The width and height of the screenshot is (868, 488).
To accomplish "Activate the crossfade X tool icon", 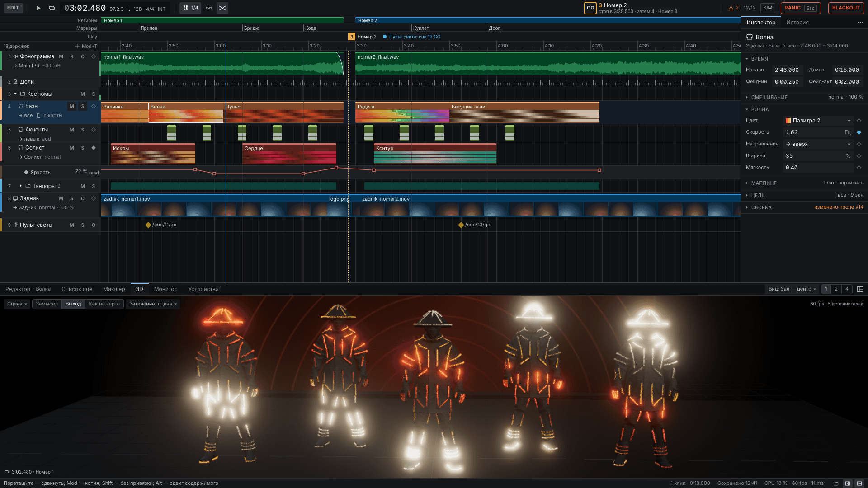I will [x=222, y=8].
